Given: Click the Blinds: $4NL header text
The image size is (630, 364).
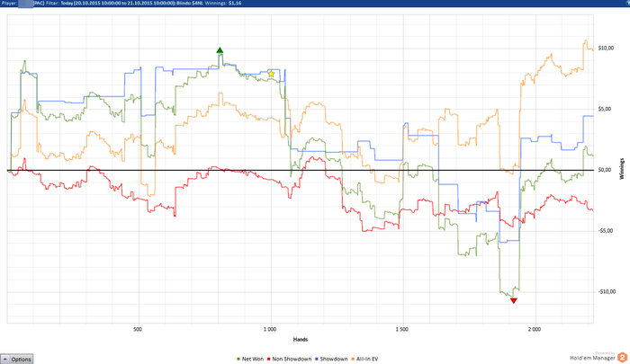Looking at the screenshot, I should point(190,3).
